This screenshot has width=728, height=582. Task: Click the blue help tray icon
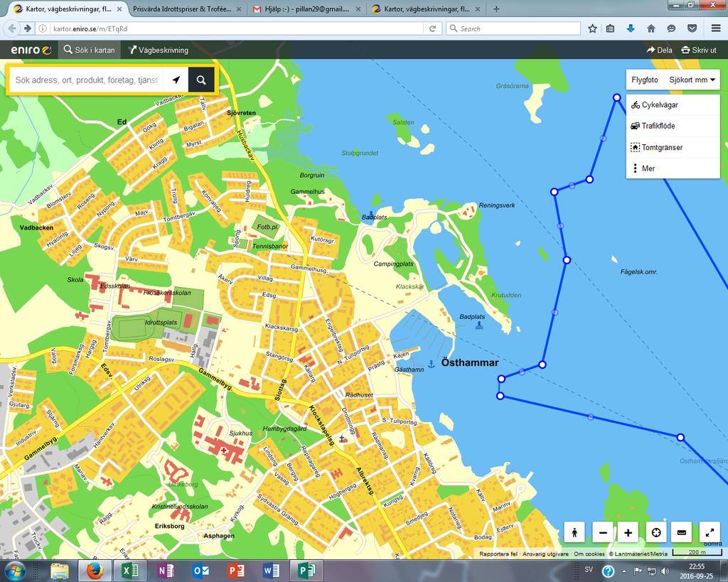[x=609, y=571]
